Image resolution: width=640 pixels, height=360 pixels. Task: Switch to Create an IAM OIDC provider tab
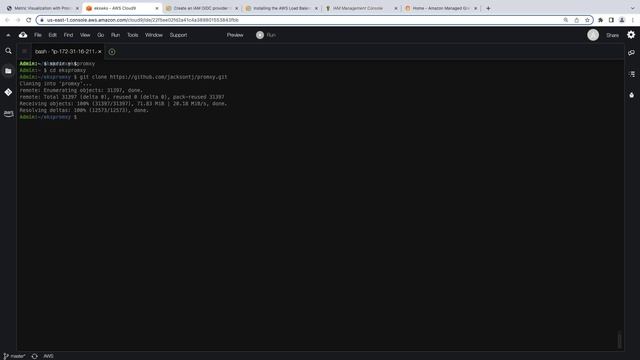tap(202, 8)
